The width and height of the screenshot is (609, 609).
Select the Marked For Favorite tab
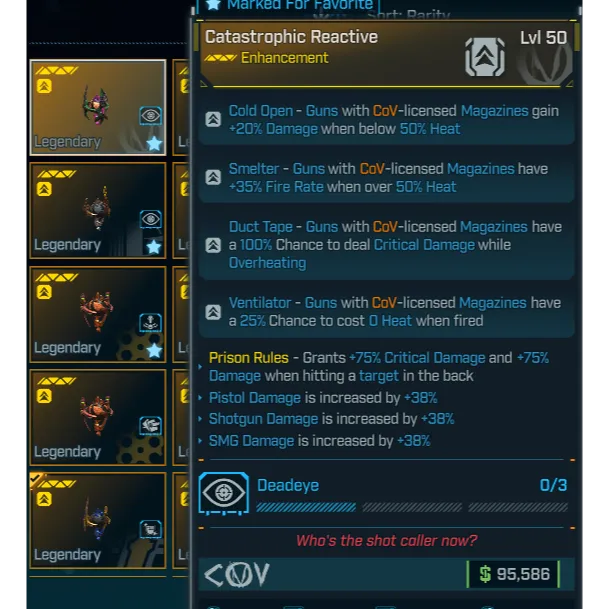[288, 5]
